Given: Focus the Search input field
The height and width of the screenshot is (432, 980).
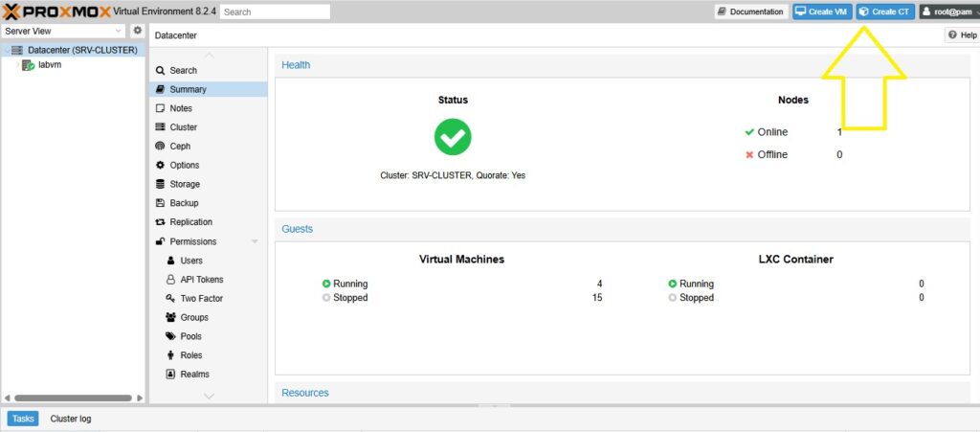Looking at the screenshot, I should [x=275, y=11].
